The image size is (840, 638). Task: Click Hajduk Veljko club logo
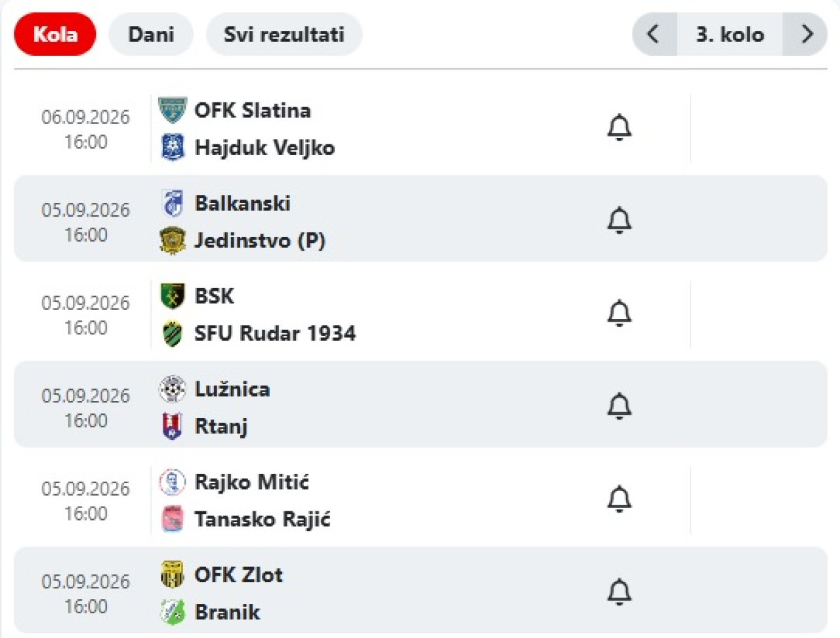tap(173, 148)
